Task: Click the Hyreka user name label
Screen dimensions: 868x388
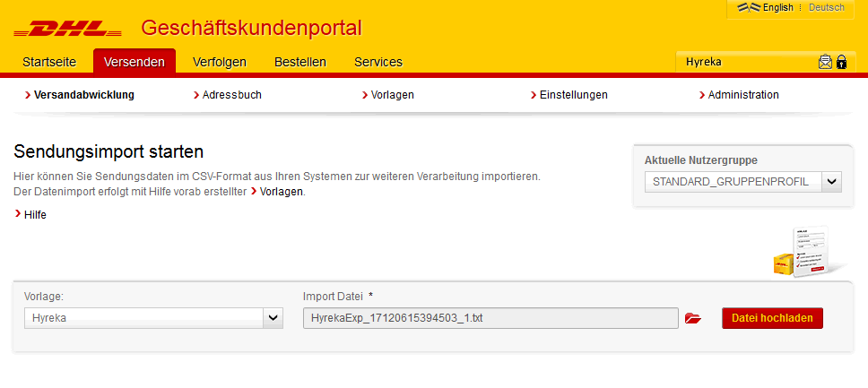Action: [x=704, y=62]
